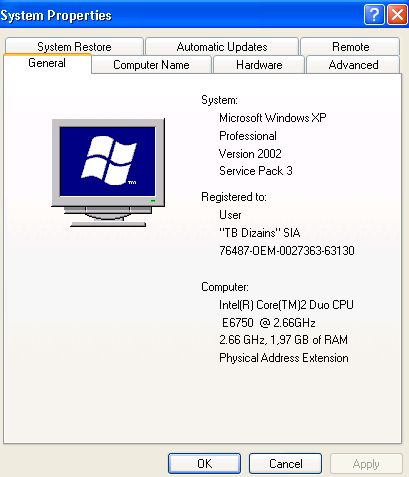
Task: Click the Physical Address Extension text
Action: 284,358
